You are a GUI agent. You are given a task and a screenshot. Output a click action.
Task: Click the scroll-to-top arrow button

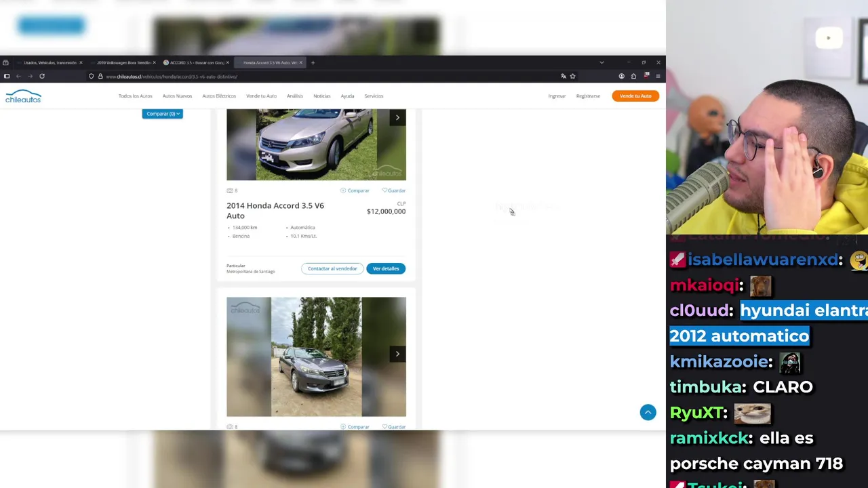pos(648,412)
